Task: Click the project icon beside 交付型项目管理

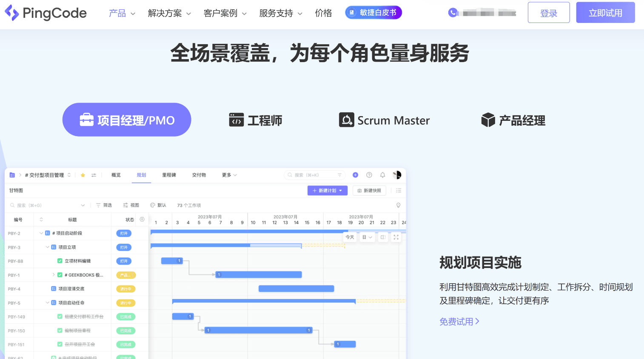Action: [12, 175]
